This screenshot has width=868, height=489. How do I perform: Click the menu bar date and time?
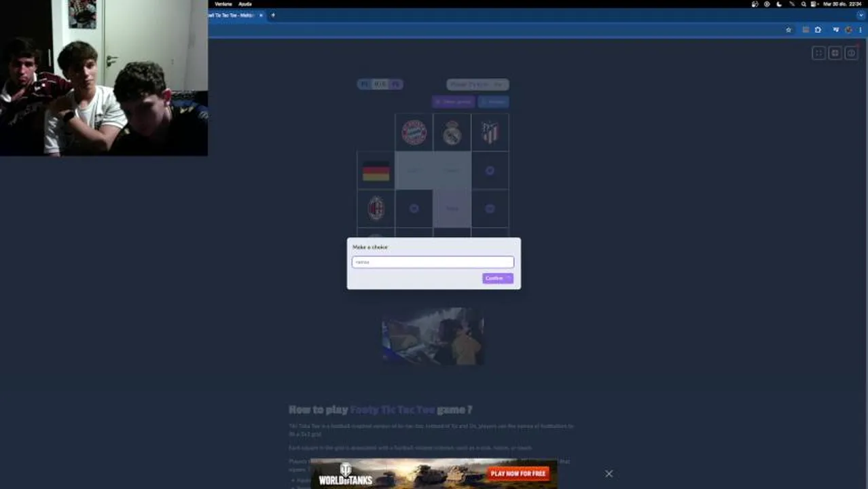coord(842,4)
